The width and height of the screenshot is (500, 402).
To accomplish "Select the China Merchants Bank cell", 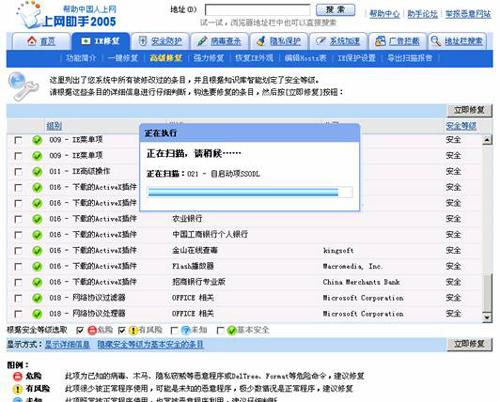I will (x=361, y=282).
